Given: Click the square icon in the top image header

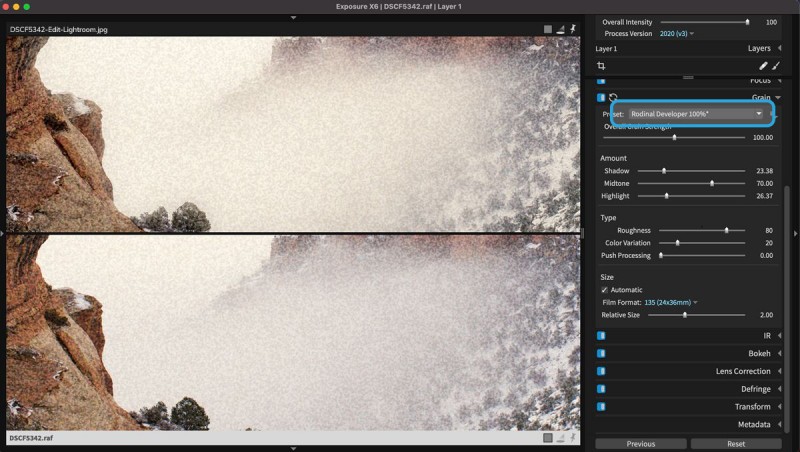Looking at the screenshot, I should [547, 29].
